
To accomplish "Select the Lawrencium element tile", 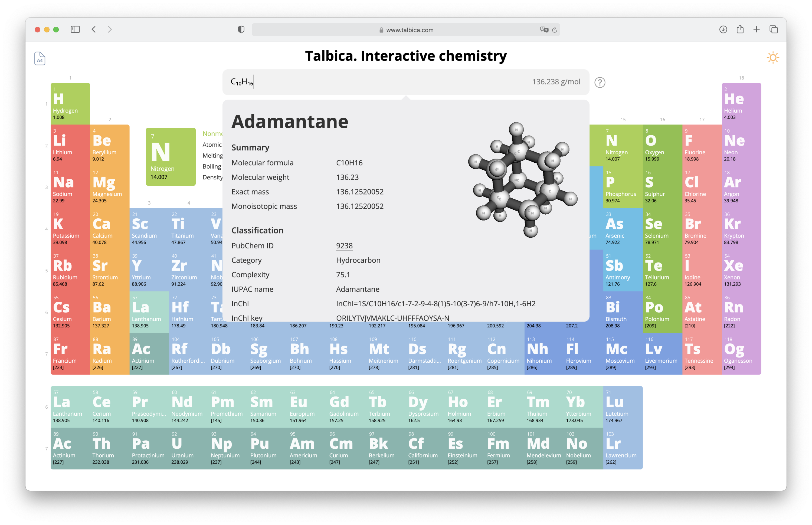I will [623, 449].
